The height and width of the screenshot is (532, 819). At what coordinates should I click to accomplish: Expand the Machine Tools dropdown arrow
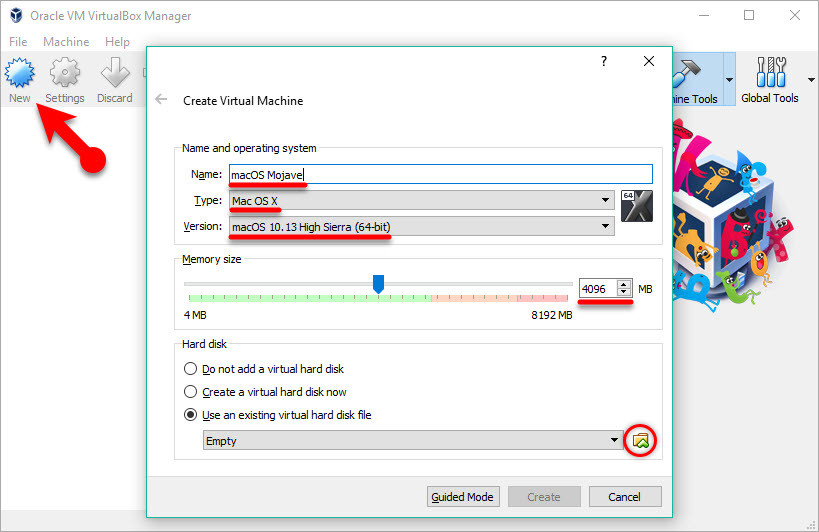729,80
